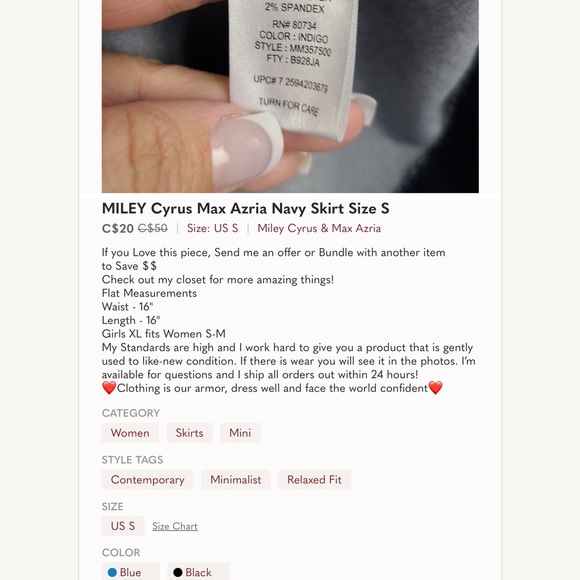Open the Size Chart link
Image resolution: width=580 pixels, height=580 pixels.
pyautogui.click(x=175, y=526)
